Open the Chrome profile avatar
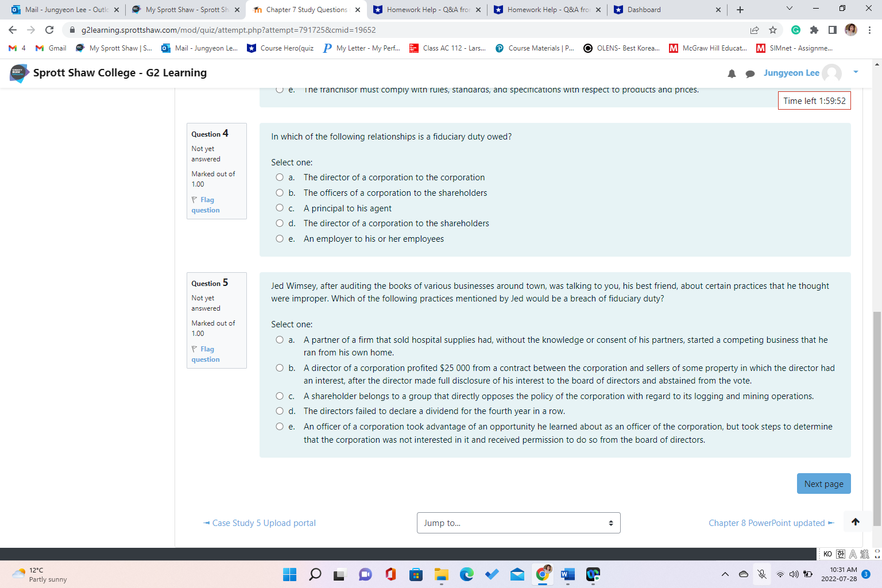 point(851,30)
